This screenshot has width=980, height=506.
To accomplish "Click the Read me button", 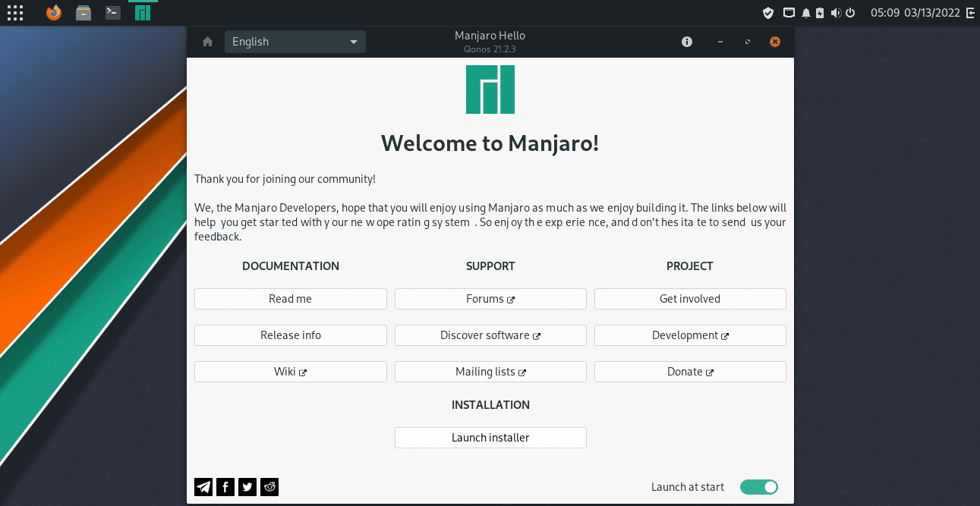I will 291,299.
